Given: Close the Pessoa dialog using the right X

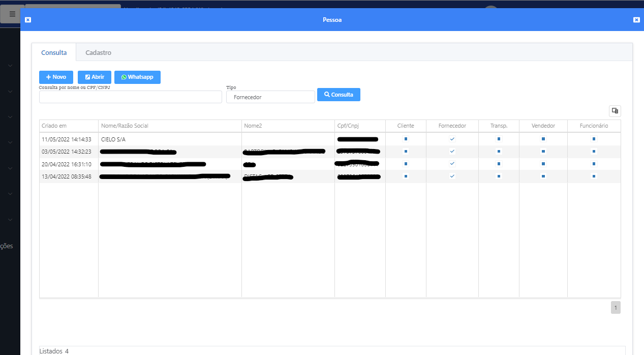Looking at the screenshot, I should coord(636,20).
